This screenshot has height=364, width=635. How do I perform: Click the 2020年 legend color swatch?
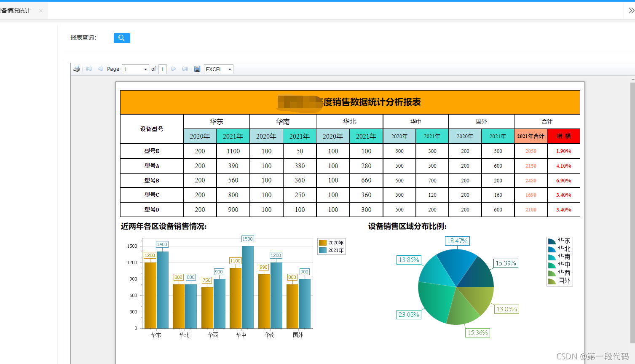tap(323, 243)
